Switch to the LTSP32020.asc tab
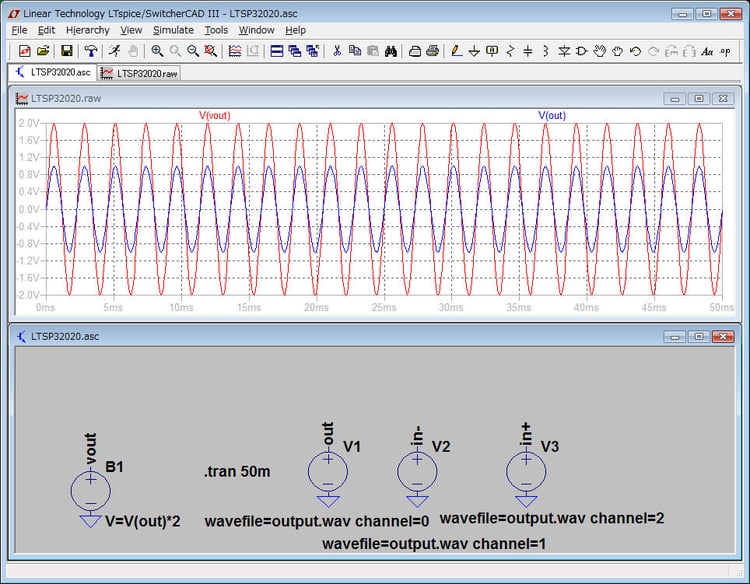Screen dimensions: 750x584 (56, 73)
